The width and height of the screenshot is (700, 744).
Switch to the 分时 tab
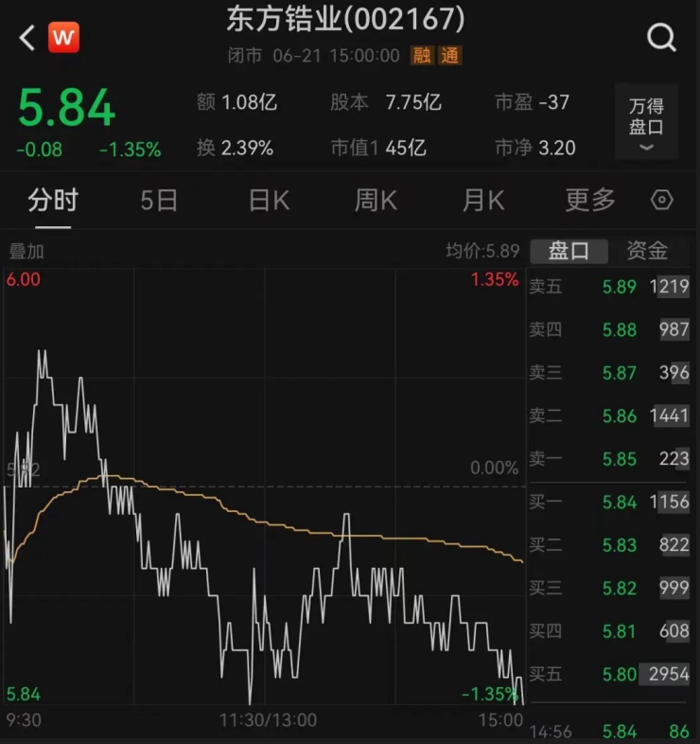tap(53, 201)
